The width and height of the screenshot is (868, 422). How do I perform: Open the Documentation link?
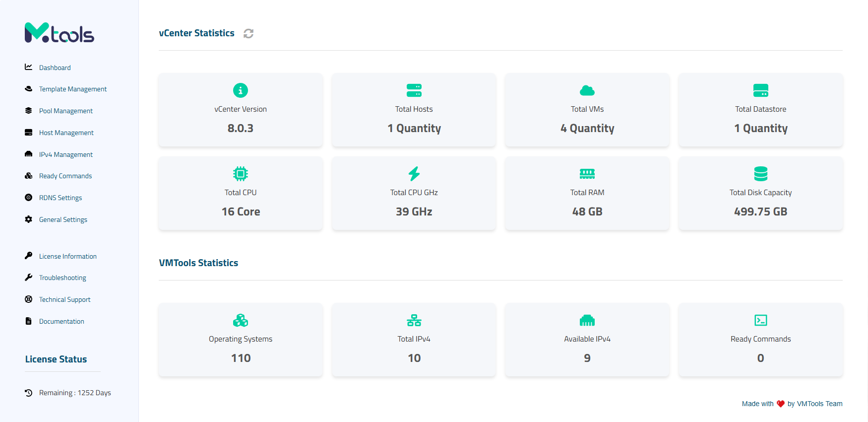[62, 321]
